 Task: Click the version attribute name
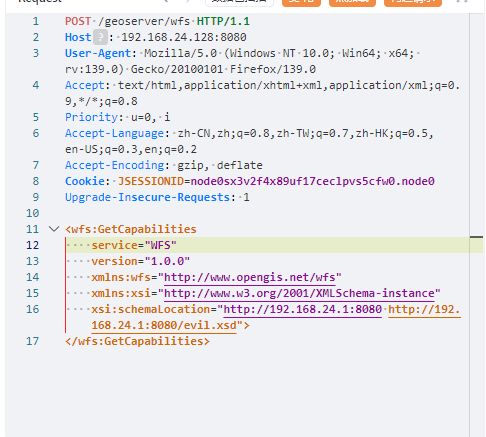tap(114, 261)
